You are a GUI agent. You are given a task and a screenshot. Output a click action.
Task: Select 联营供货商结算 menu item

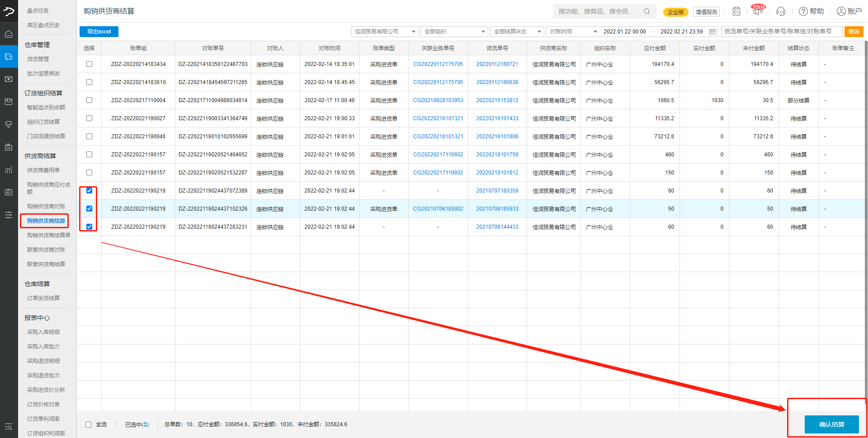(46, 264)
